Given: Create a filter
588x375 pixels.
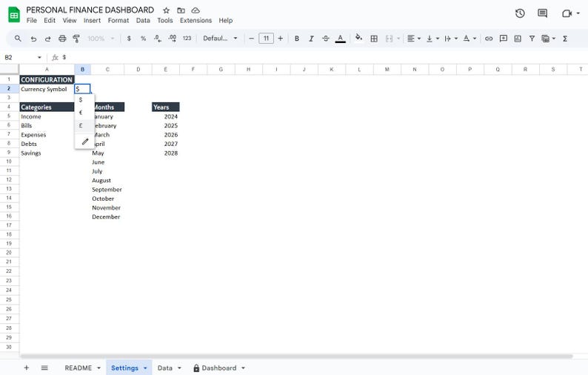Looking at the screenshot, I should coord(532,39).
